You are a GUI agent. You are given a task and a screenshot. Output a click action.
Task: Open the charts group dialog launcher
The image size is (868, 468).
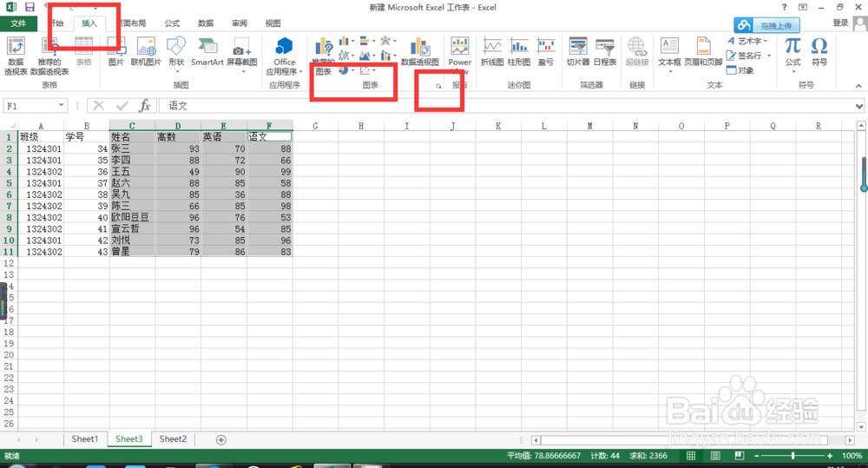pos(438,86)
